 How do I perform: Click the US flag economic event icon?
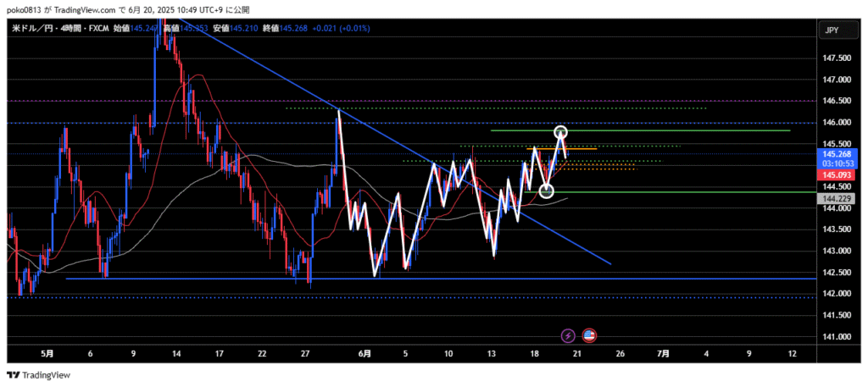click(x=588, y=335)
